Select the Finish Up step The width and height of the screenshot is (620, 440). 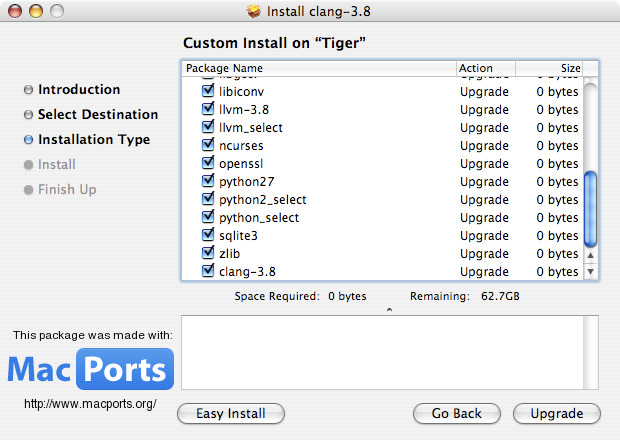pyautogui.click(x=67, y=189)
